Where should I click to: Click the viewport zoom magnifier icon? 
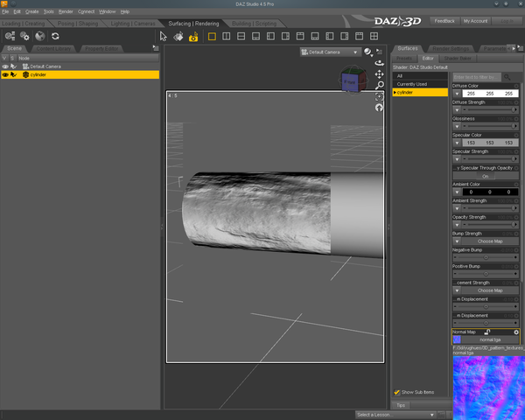pos(379,86)
